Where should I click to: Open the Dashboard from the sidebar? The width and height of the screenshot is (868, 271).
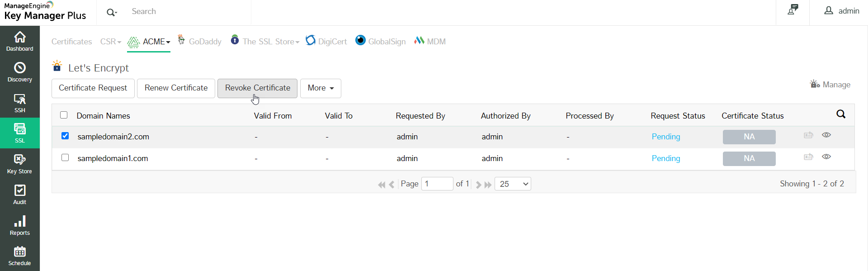point(20,41)
